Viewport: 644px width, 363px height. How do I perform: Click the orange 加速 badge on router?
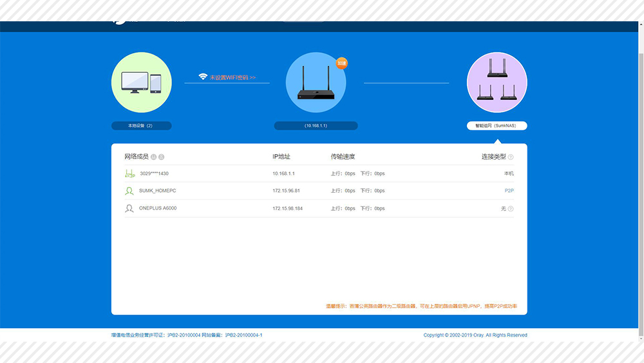341,63
